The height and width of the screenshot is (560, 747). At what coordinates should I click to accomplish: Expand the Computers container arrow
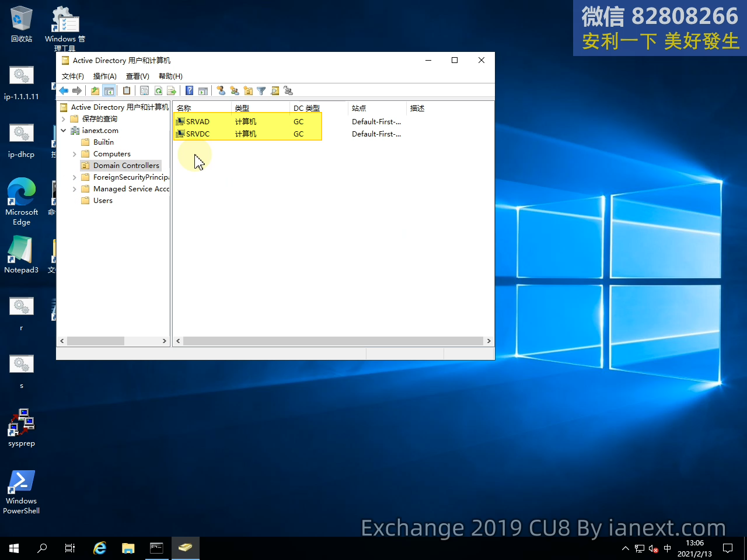coord(75,154)
